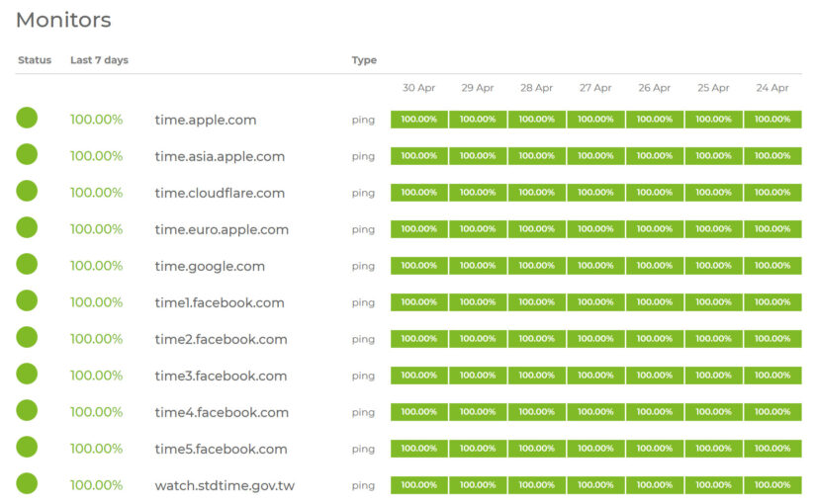Click the 30 Apr uptime bar for time3.facebook.com
Viewport: 816px width, 504px height.
coord(419,375)
